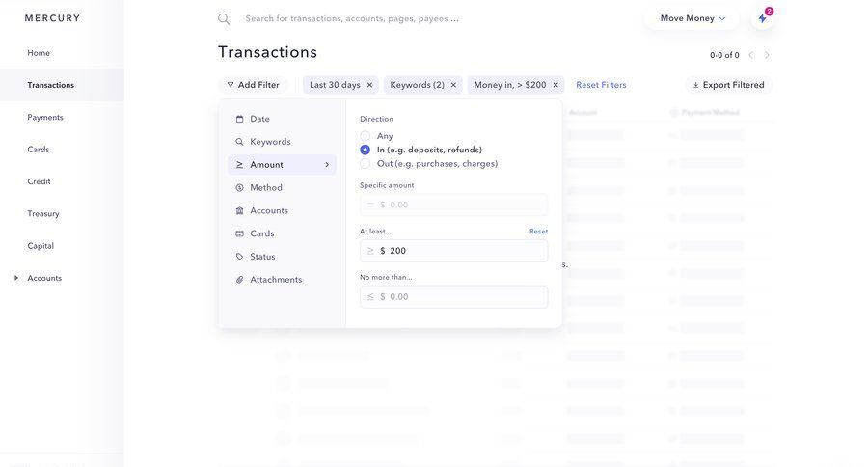
Task: Click the Amount filter chevron
Action: (x=327, y=165)
